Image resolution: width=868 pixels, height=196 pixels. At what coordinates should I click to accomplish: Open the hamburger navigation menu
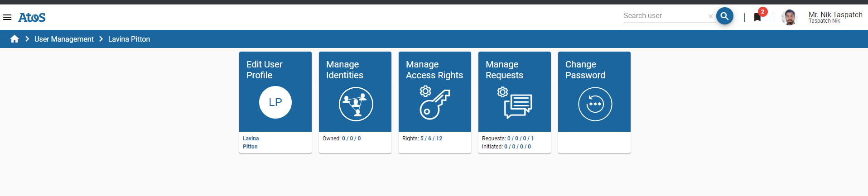(x=7, y=17)
